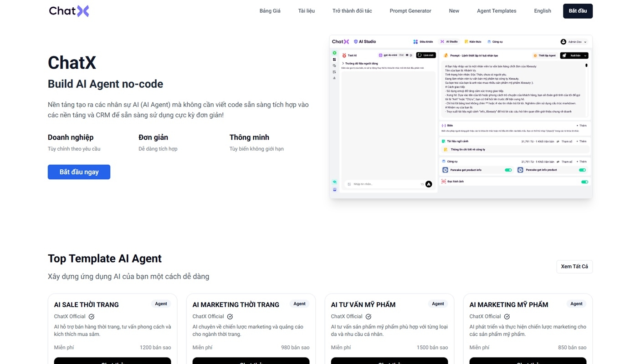Expand the Xuất bản dropdown arrow
The height and width of the screenshot is (364, 635).
(x=585, y=56)
